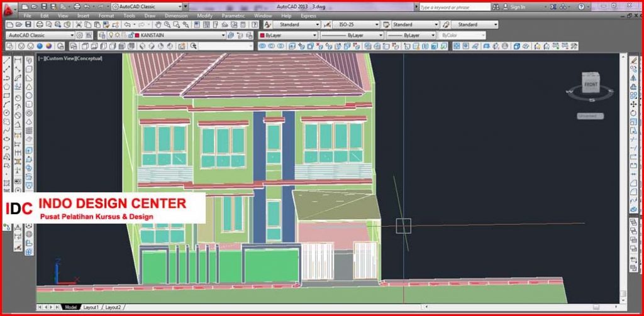Click the FRONT face of ViewCube
The image size is (644, 316).
point(591,84)
